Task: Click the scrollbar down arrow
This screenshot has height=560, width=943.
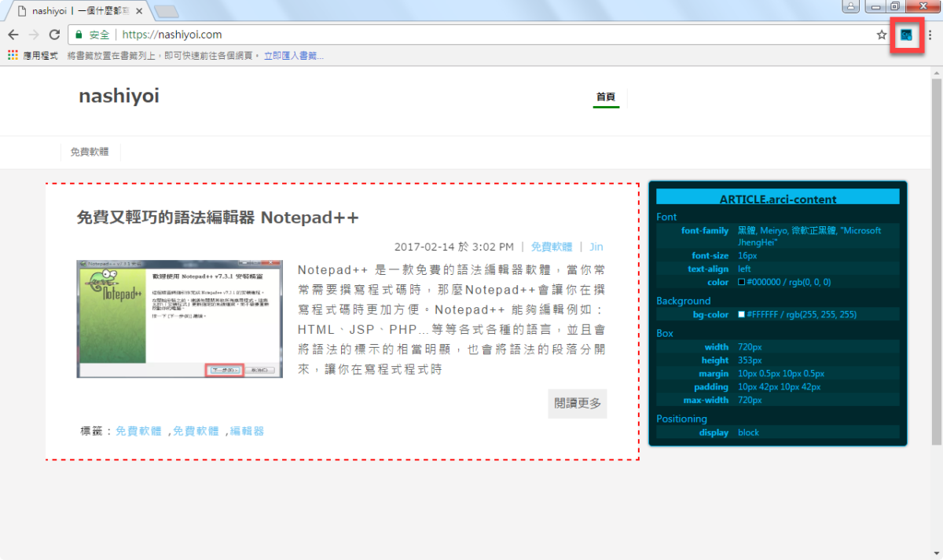Action: (x=936, y=553)
